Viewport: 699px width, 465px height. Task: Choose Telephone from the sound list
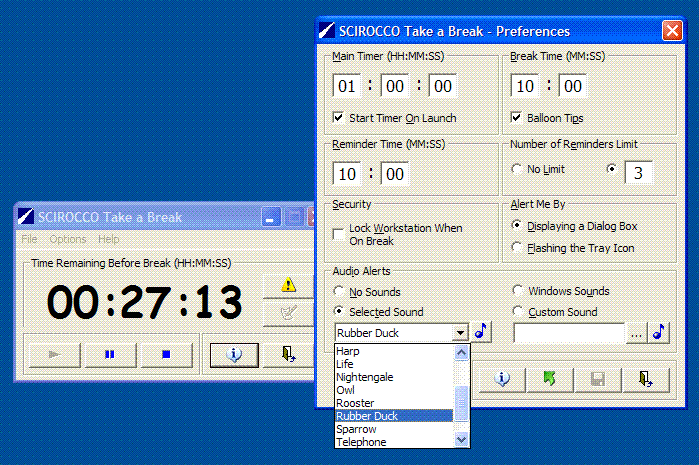coord(394,442)
